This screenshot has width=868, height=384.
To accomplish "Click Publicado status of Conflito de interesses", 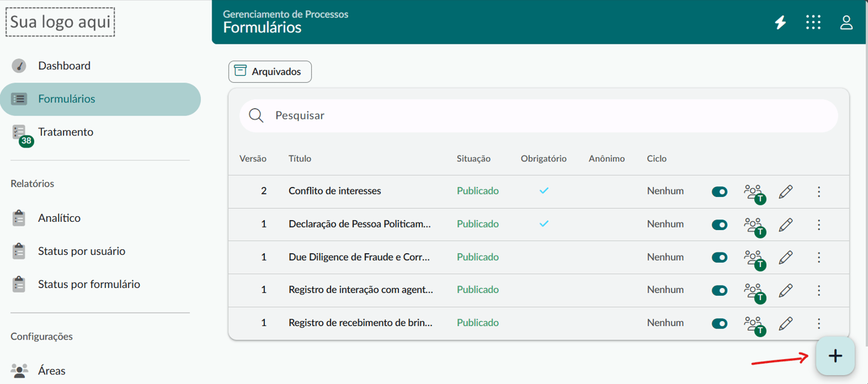I will pyautogui.click(x=478, y=191).
